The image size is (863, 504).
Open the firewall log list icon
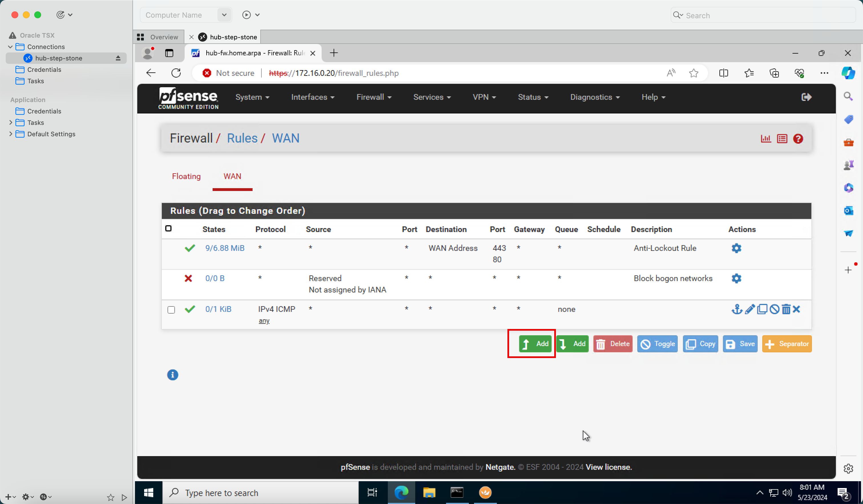pos(782,139)
